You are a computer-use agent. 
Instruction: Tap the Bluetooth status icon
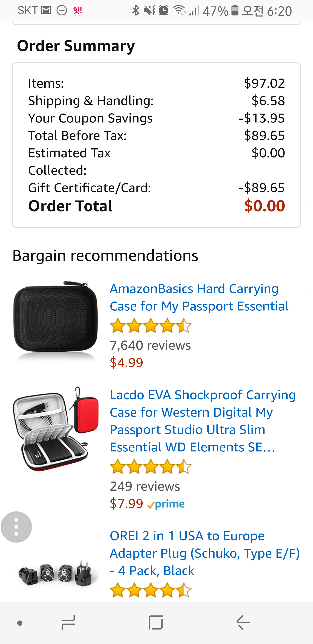135,10
